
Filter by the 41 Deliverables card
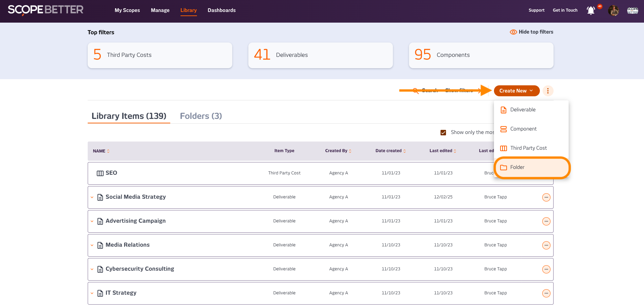320,55
